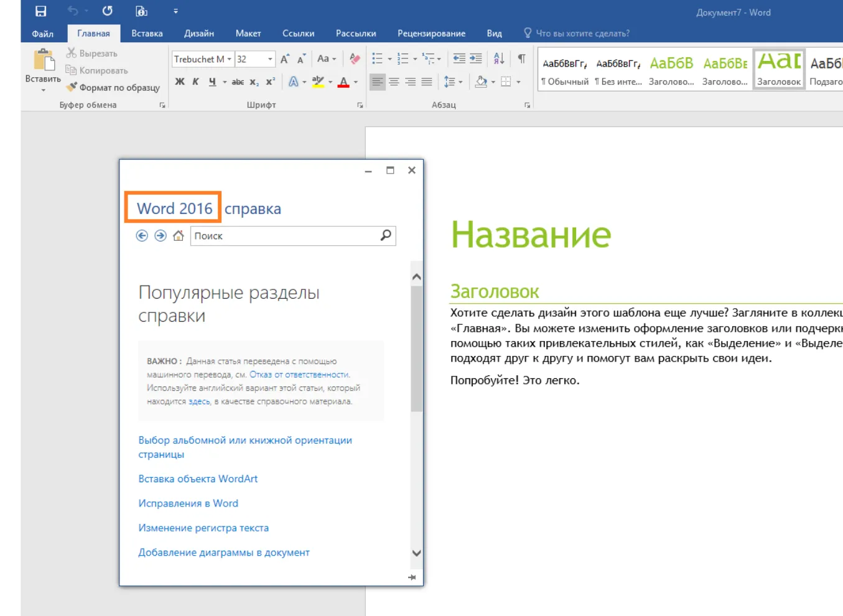Clear all formatting with the eraser icon
Image resolution: width=843 pixels, height=616 pixels.
pyautogui.click(x=355, y=59)
